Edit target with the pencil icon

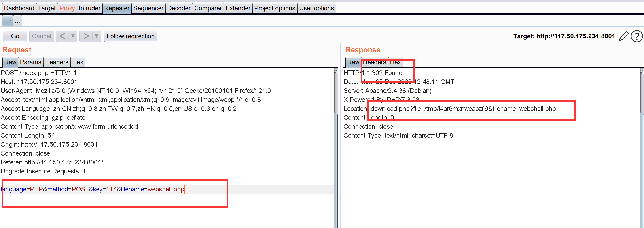623,36
